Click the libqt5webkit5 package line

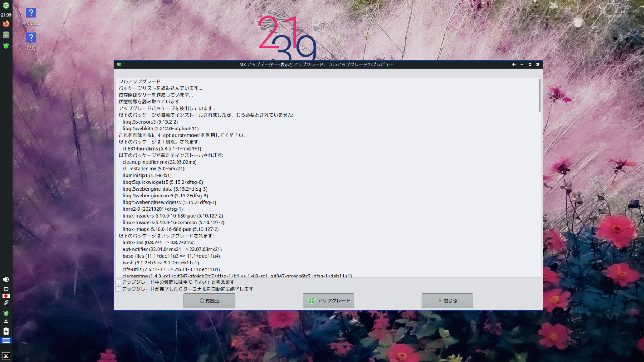[160, 129]
